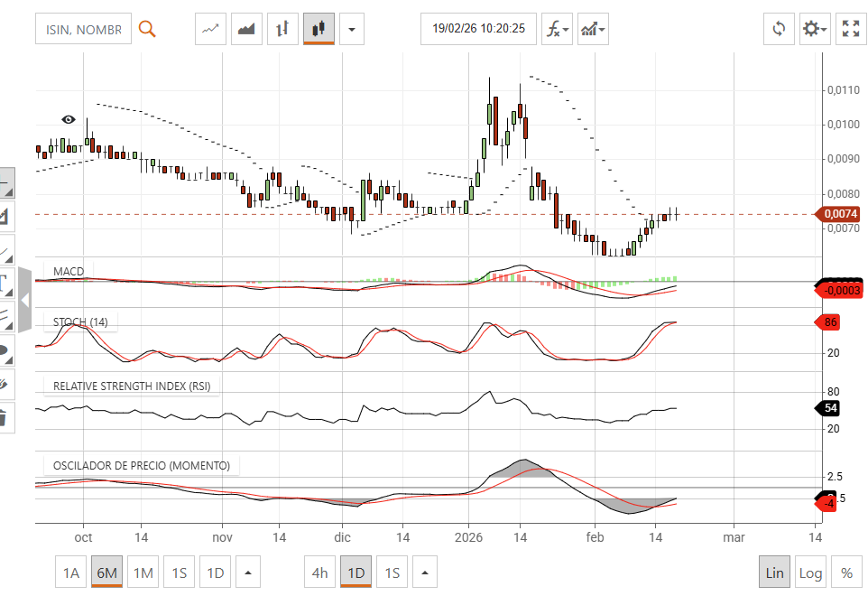Image resolution: width=868 pixels, height=596 pixels.
Task: Set 4h candle interval
Action: click(x=320, y=573)
